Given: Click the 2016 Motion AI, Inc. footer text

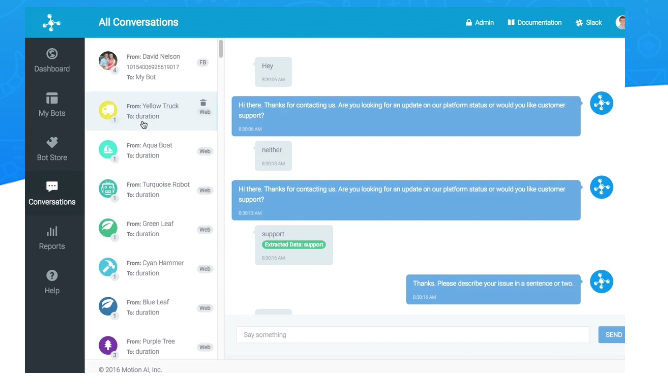Looking at the screenshot, I should point(130,370).
